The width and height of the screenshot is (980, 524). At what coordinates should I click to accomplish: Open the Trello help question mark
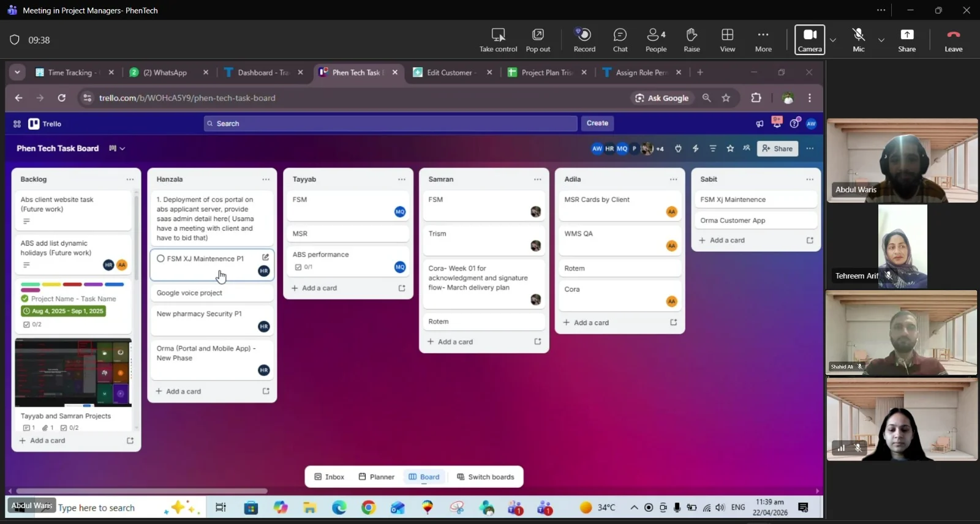(794, 124)
